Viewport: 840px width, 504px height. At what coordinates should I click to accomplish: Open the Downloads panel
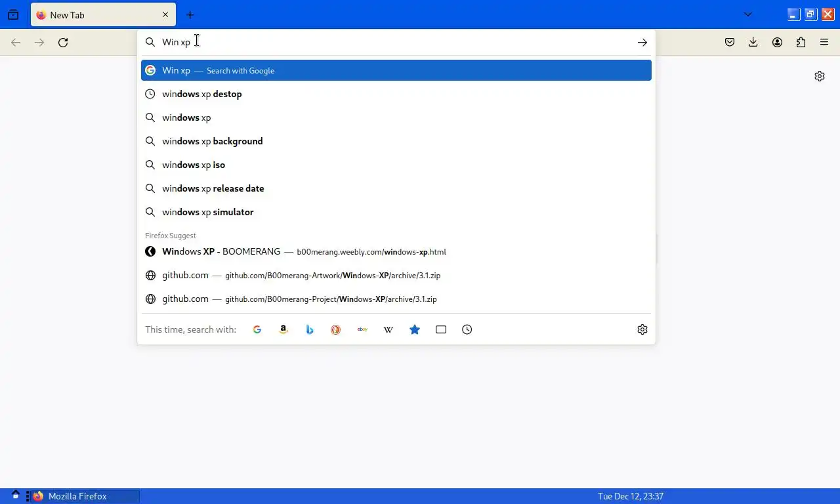coord(753,42)
